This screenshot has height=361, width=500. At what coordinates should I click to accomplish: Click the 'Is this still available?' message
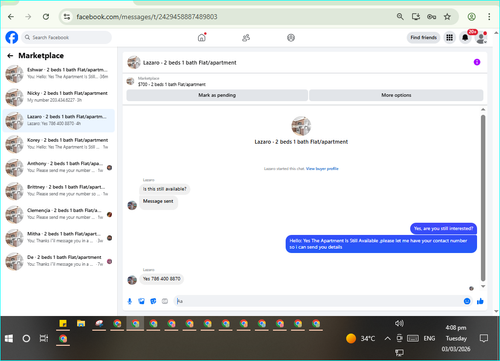click(165, 189)
